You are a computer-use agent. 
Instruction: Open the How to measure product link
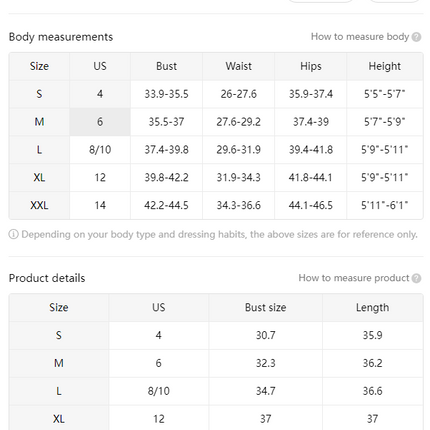354,278
